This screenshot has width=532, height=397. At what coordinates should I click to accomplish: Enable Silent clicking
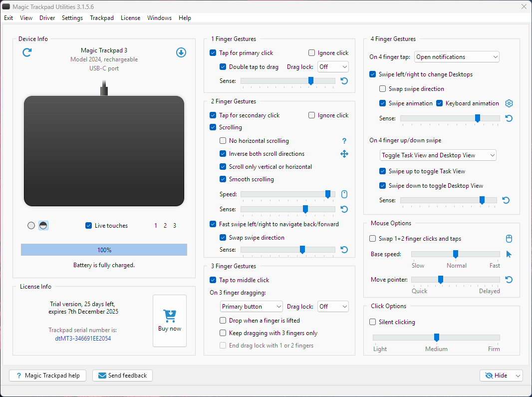click(373, 322)
